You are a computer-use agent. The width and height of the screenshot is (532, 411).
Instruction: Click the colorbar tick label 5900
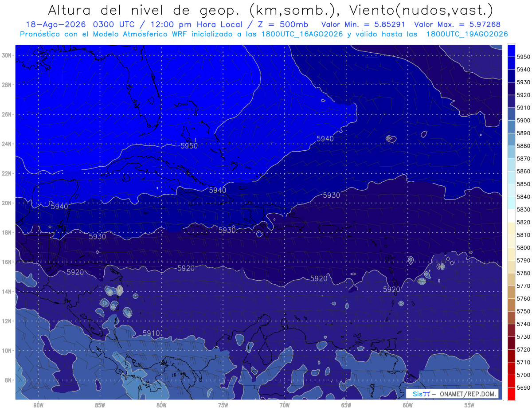coord(524,121)
